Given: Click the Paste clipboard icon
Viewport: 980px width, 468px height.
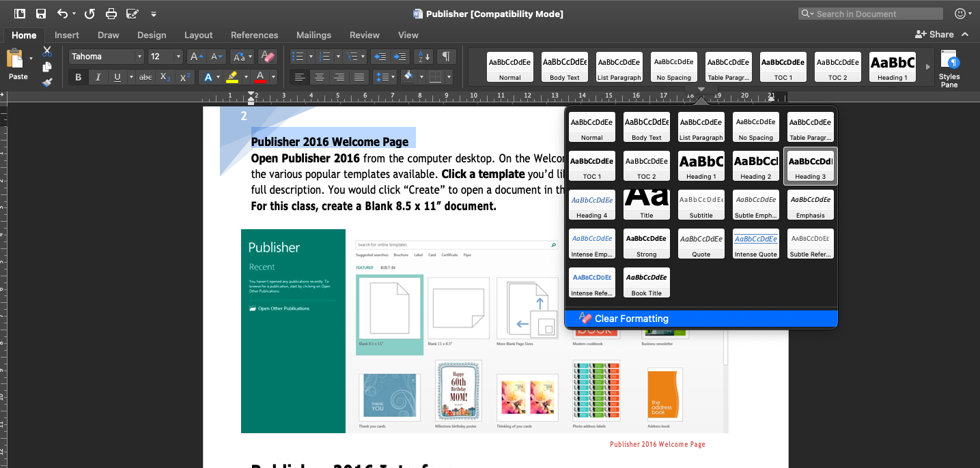Looking at the screenshot, I should point(14,59).
